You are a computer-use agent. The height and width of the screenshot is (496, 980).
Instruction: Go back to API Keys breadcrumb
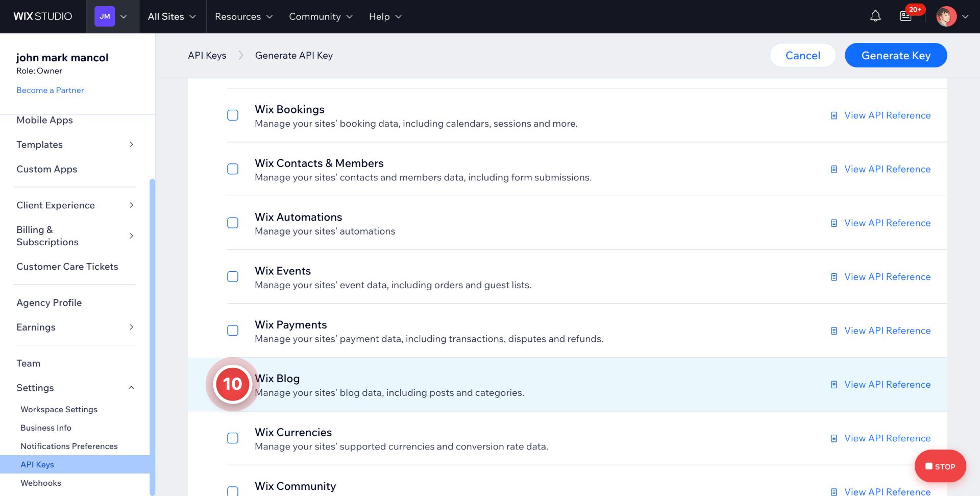pos(207,55)
